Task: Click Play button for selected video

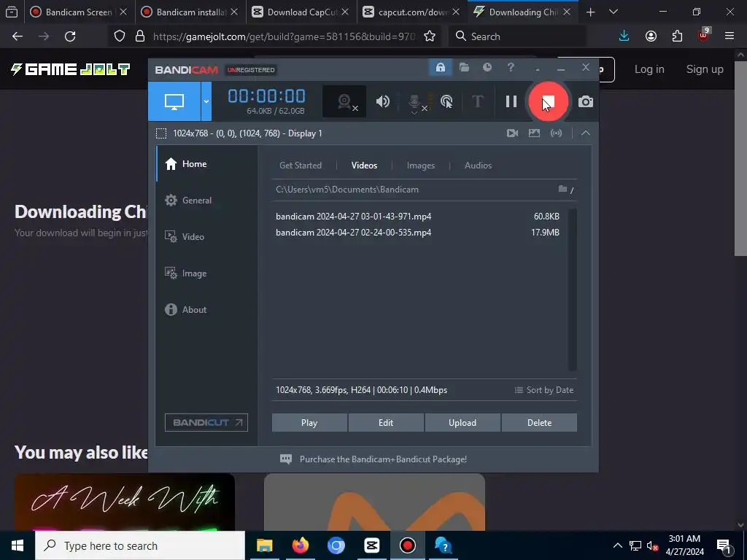Action: 309,423
